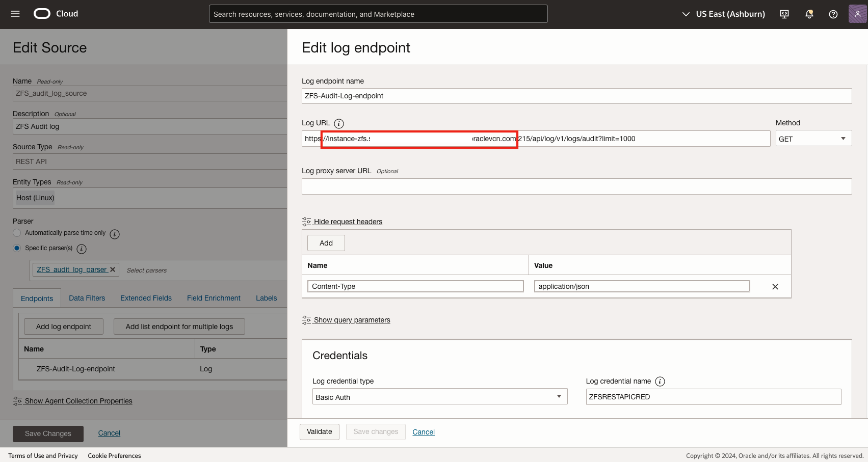Select the Specific parser(s) radio button
This screenshot has height=462, width=868.
(17, 248)
